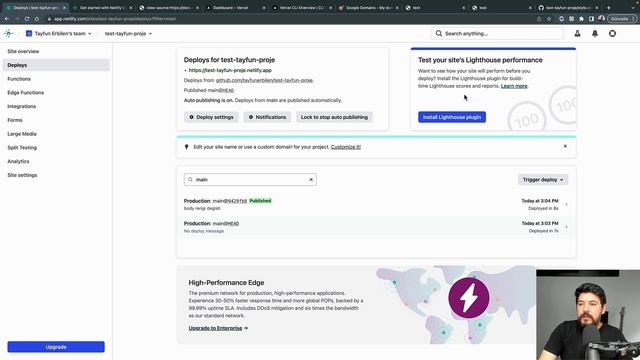The image size is (640, 360).
Task: Open a new browser tab with plus icon
Action: pos(609,8)
